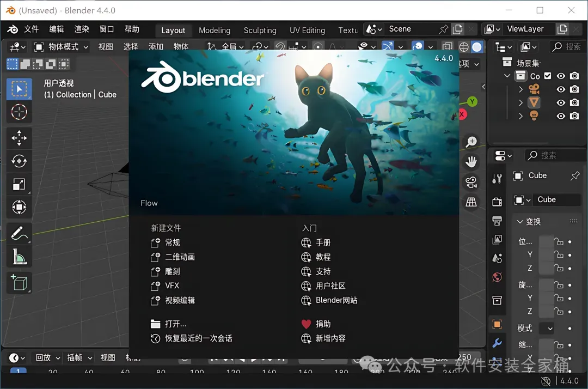The width and height of the screenshot is (588, 389).
Task: Select the Transform tool
Action: tap(19, 207)
